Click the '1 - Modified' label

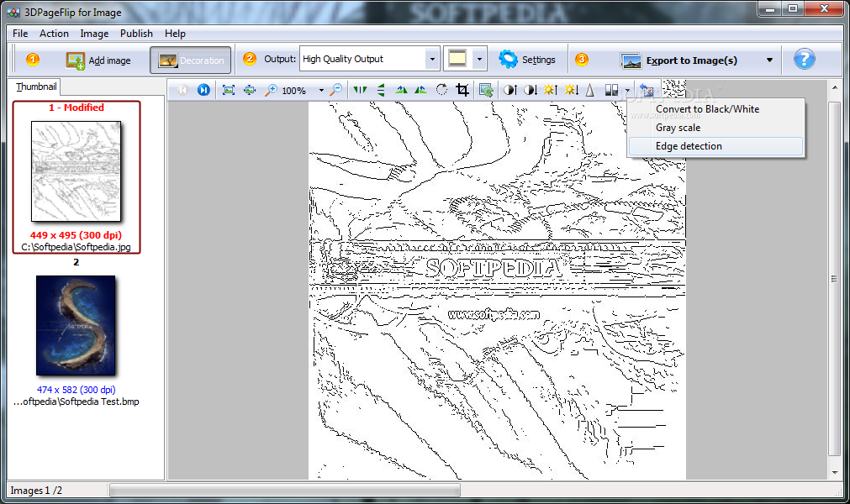coord(77,108)
